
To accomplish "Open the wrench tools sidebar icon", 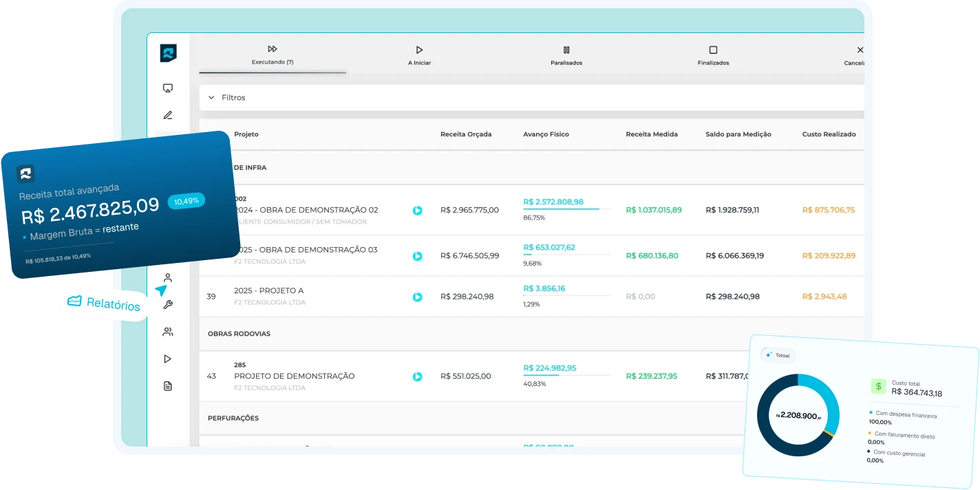I will pos(168,305).
